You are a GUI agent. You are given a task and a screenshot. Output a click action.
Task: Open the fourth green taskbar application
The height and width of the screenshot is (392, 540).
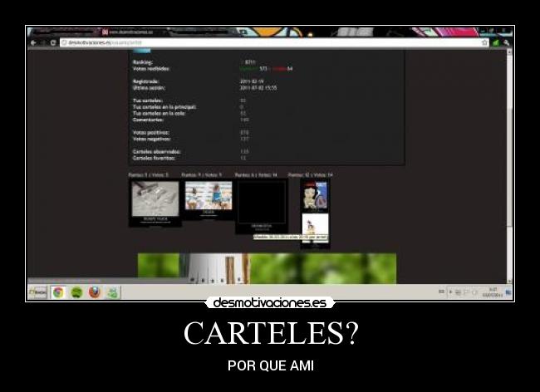tap(112, 292)
